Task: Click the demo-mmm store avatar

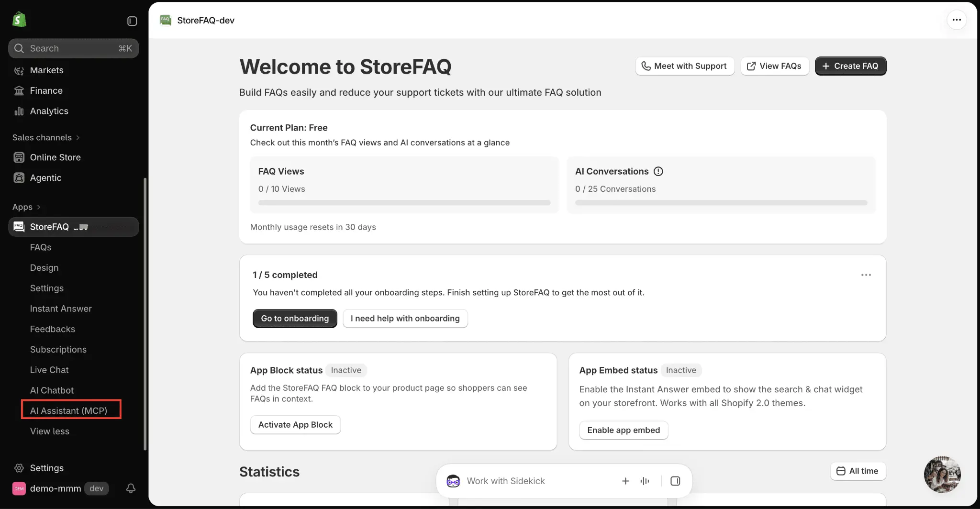Action: (19, 488)
